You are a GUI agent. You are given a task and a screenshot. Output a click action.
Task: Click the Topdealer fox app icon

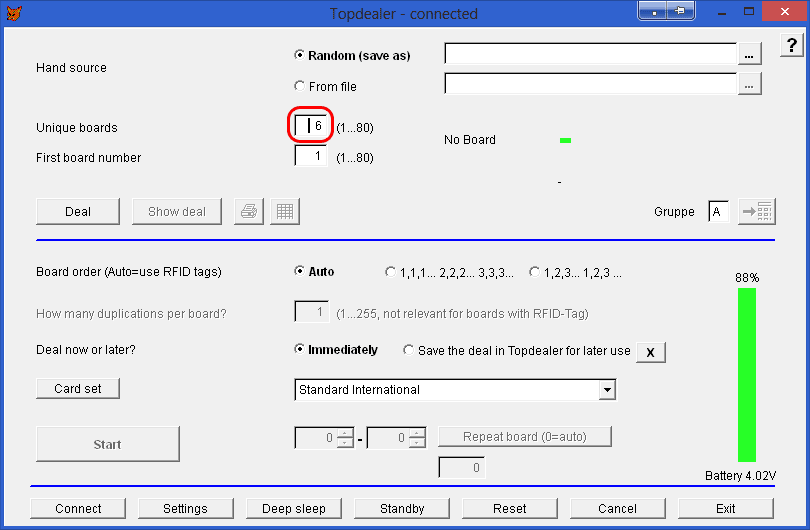coord(13,13)
